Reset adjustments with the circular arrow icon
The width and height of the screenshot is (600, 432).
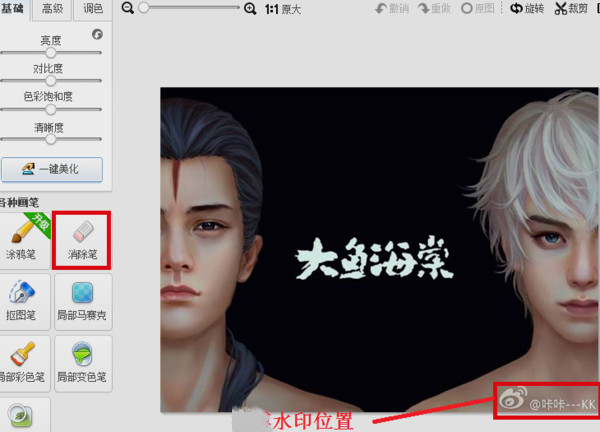point(97,34)
